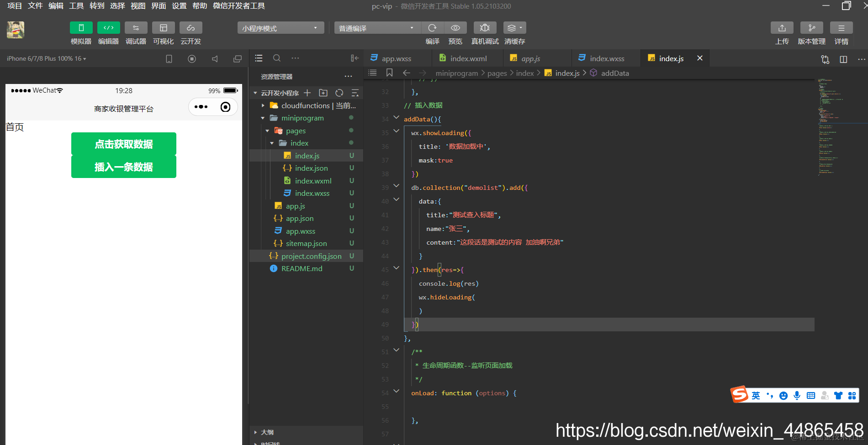Detach the simulator into separate window
The width and height of the screenshot is (868, 445).
pyautogui.click(x=238, y=58)
